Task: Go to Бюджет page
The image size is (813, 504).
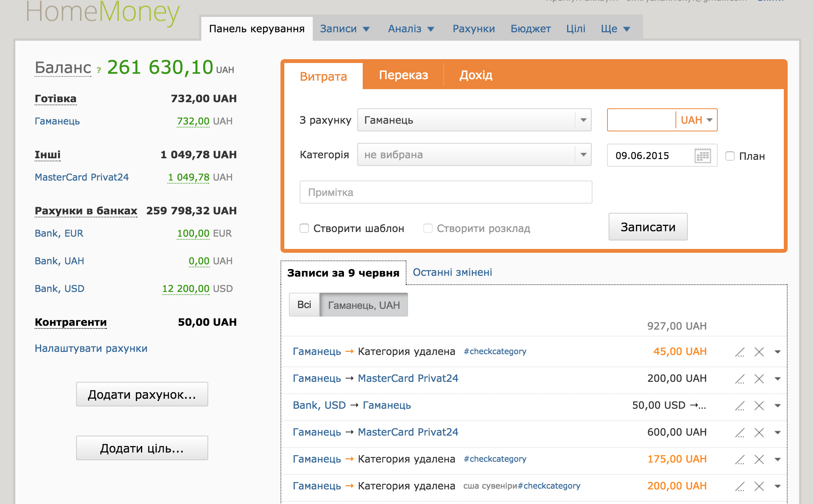Action: coord(531,29)
